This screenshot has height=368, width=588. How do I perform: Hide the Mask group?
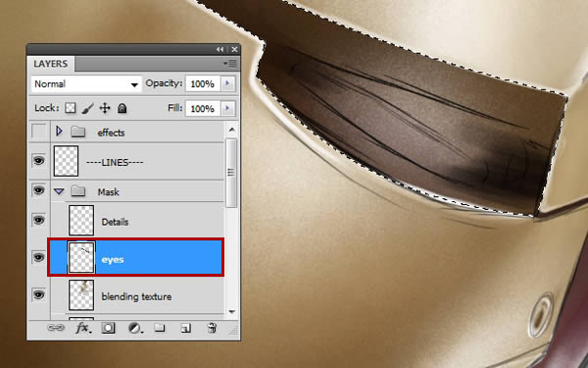(x=38, y=190)
